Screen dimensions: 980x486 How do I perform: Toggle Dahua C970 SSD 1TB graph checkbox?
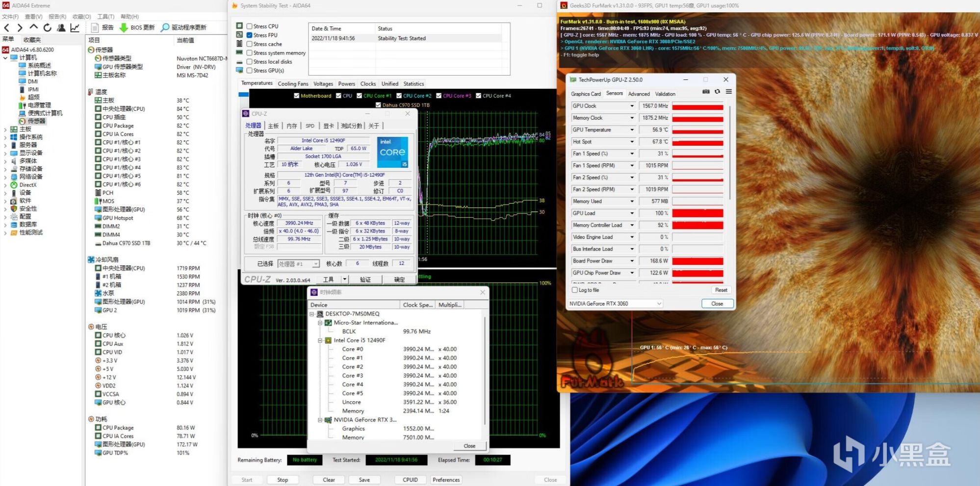(x=378, y=105)
